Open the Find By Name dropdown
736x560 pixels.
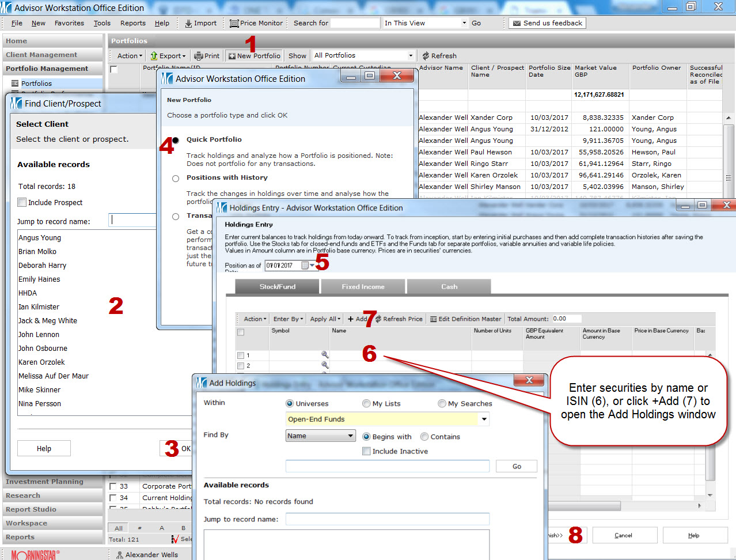click(350, 436)
